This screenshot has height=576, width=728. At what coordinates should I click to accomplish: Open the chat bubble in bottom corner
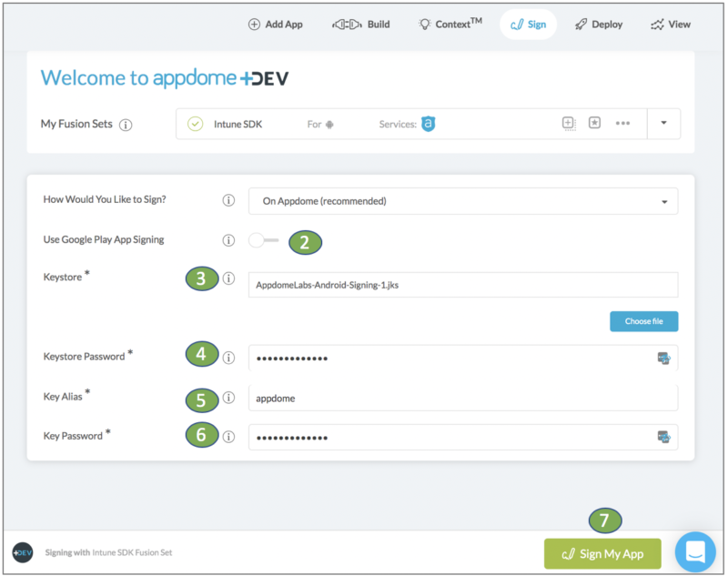coord(694,551)
